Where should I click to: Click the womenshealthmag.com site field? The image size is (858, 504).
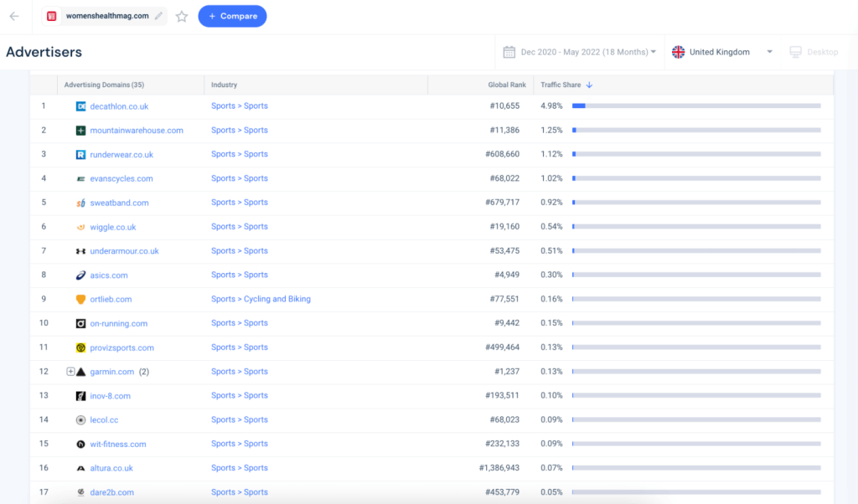[x=104, y=16]
